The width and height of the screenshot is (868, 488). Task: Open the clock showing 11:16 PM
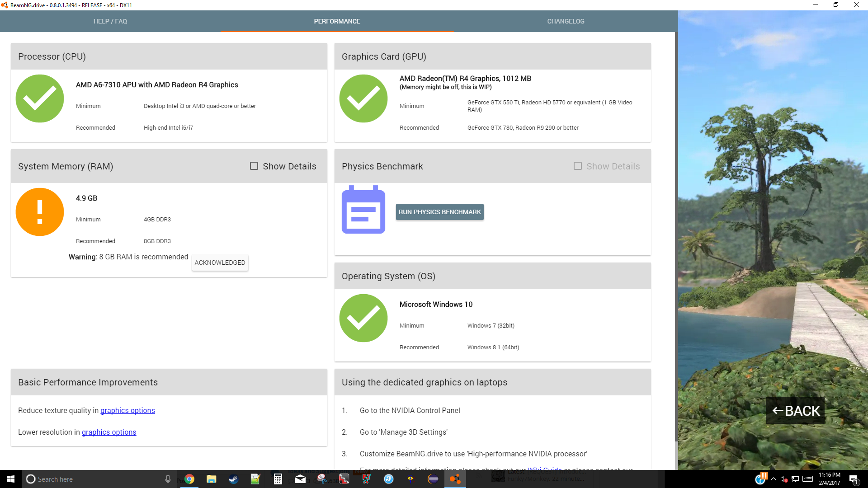(830, 479)
